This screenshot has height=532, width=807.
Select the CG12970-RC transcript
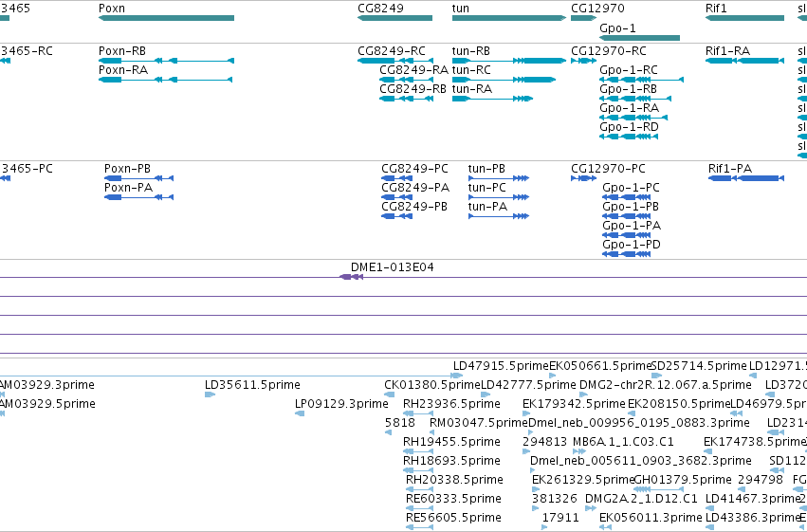pos(583,61)
